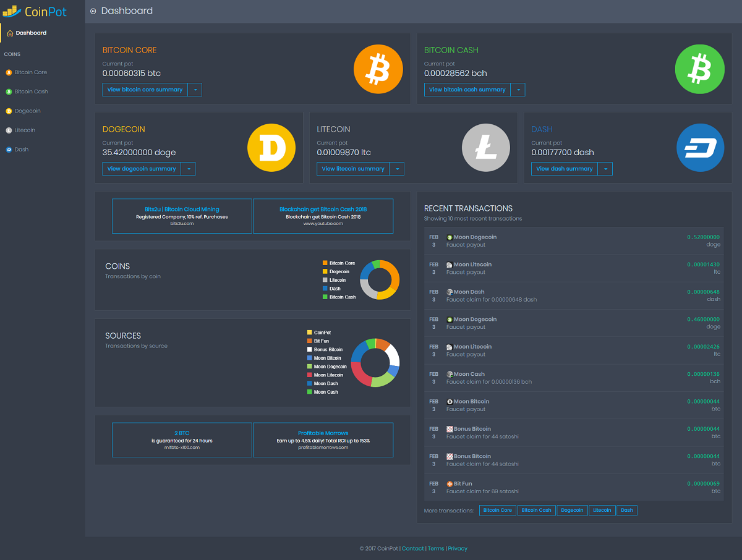
Task: Show more Bitcoin Core transactions
Action: 498,511
